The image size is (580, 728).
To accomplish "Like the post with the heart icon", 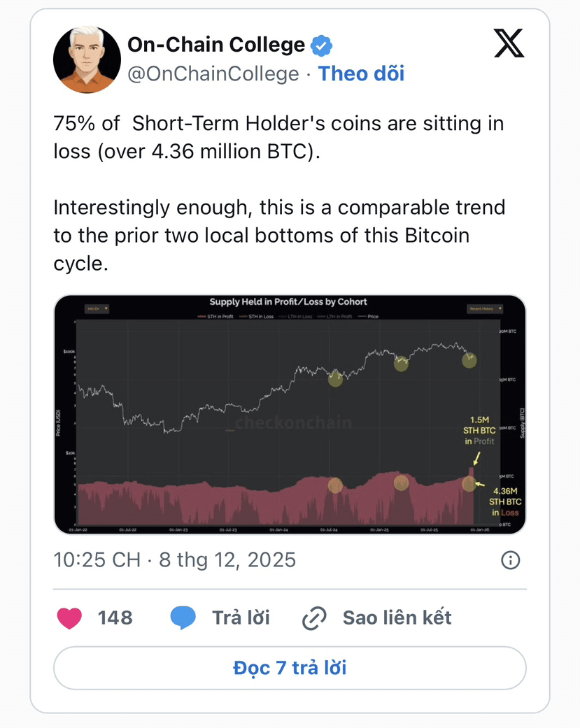I will tap(69, 618).
